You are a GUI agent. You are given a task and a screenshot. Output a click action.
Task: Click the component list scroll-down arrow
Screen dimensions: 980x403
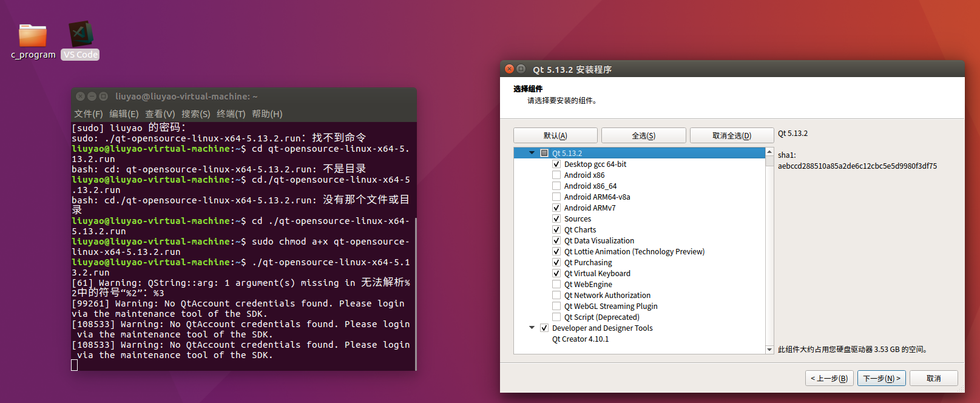tap(769, 350)
